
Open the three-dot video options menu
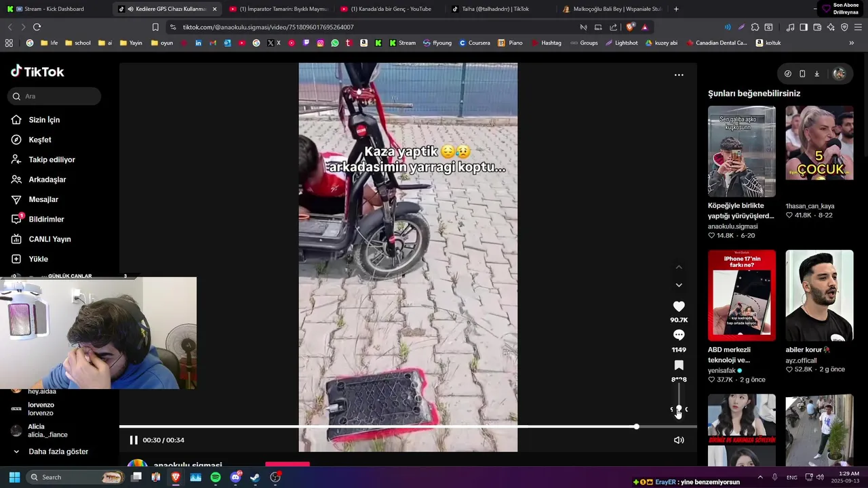[x=679, y=75]
